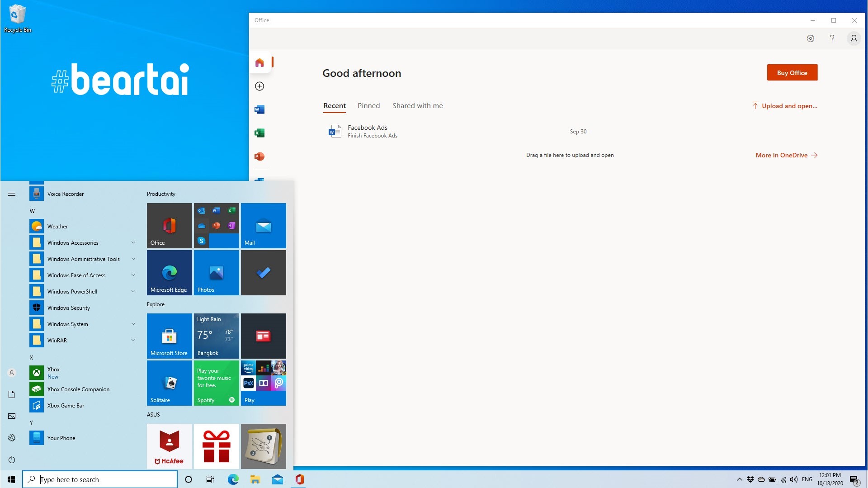Viewport: 868px width, 488px height.
Task: Click the Create new plus icon
Action: 259,86
